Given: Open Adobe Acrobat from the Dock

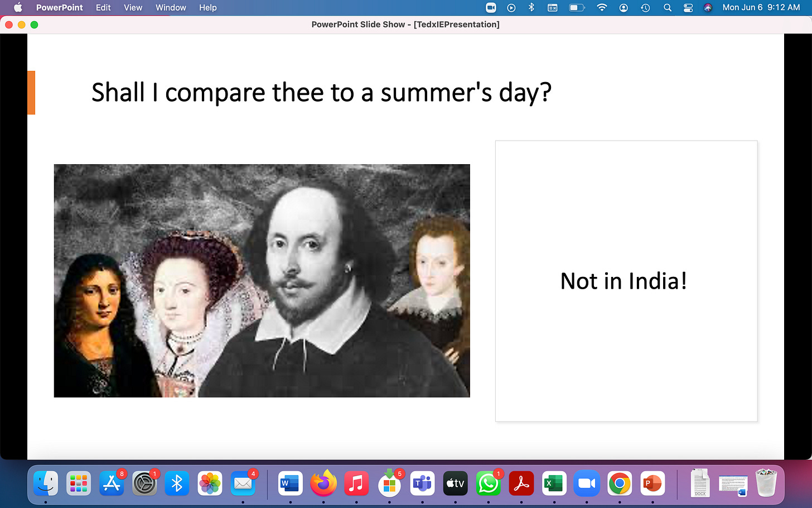Looking at the screenshot, I should click(521, 483).
